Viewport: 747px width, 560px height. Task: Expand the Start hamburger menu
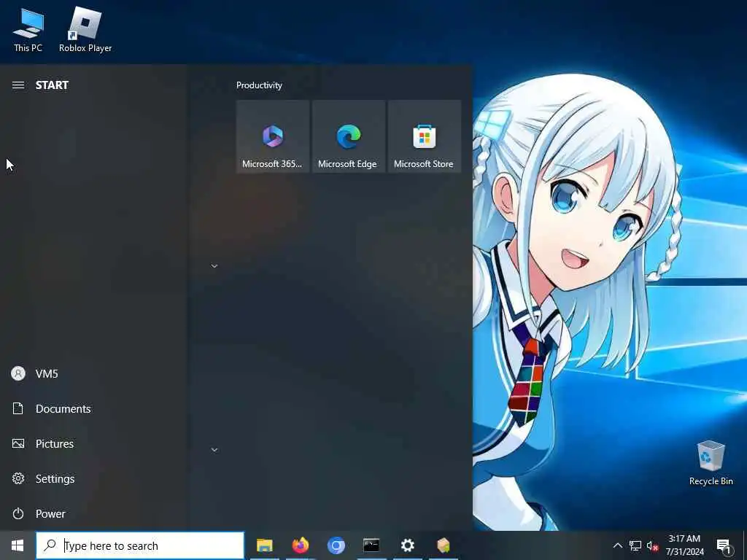pos(18,85)
